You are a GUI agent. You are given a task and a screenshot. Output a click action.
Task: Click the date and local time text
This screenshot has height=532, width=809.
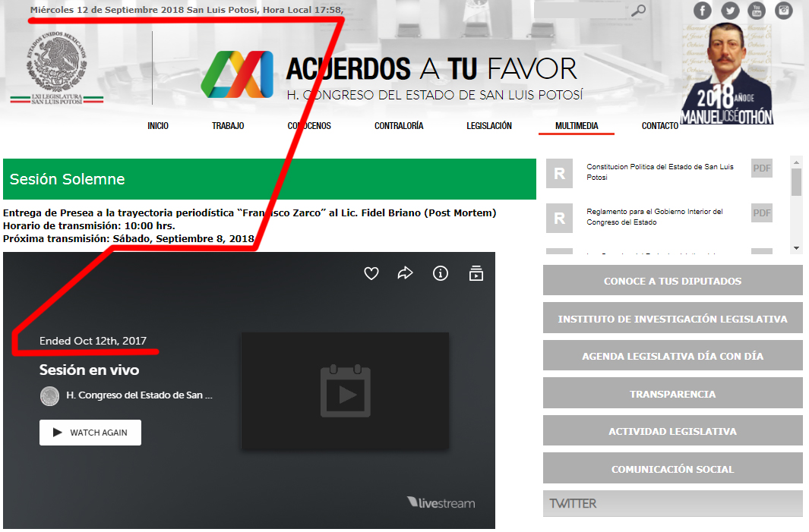[x=187, y=10]
